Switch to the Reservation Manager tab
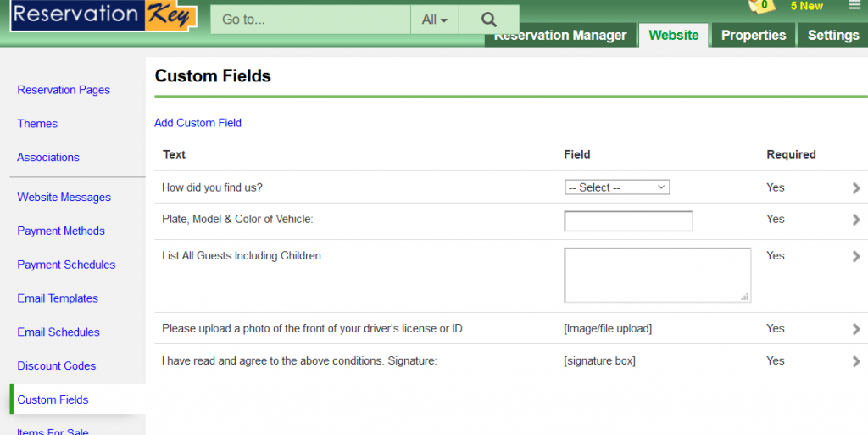 (560, 36)
